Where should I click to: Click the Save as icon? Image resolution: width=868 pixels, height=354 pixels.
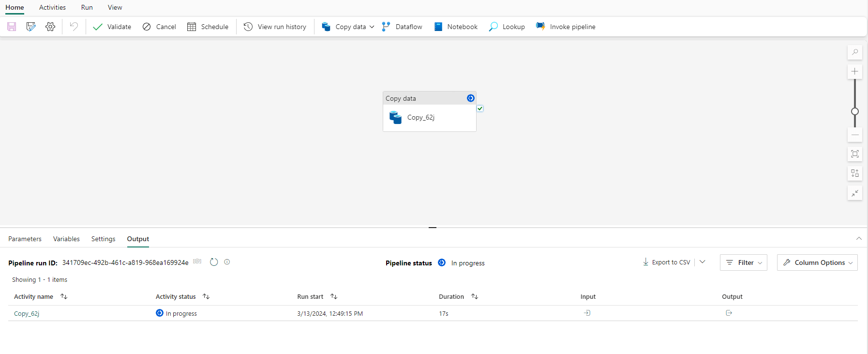[31, 27]
